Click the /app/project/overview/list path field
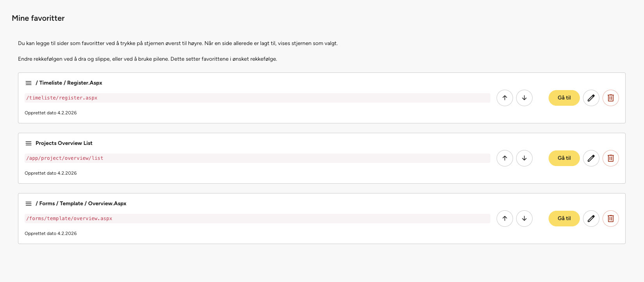This screenshot has height=282, width=644. point(257,158)
